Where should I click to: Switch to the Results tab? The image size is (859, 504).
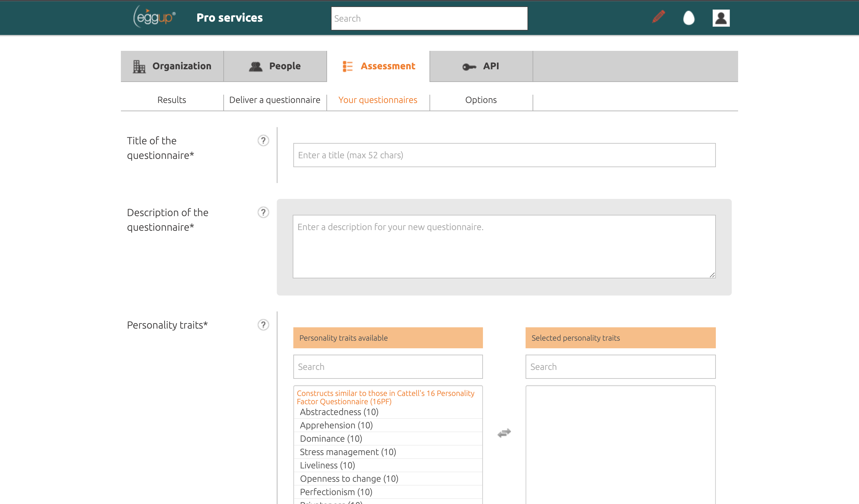tap(171, 100)
